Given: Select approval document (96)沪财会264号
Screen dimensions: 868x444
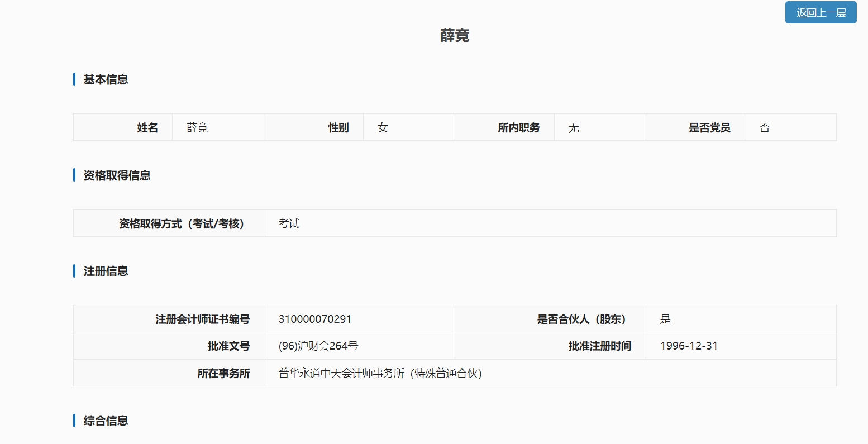Looking at the screenshot, I should coord(318,346).
